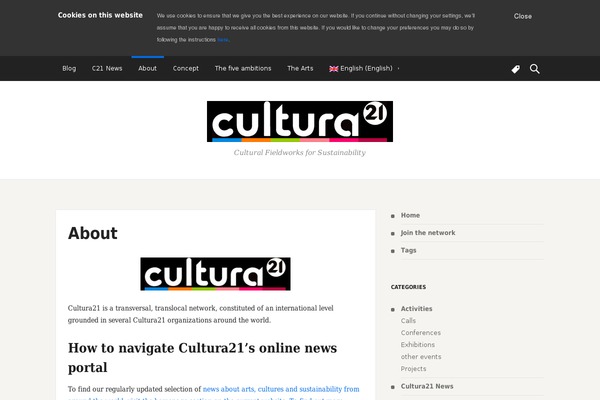Screen dimensions: 600x400
Task: Expand the English language dropdown
Action: (x=398, y=69)
